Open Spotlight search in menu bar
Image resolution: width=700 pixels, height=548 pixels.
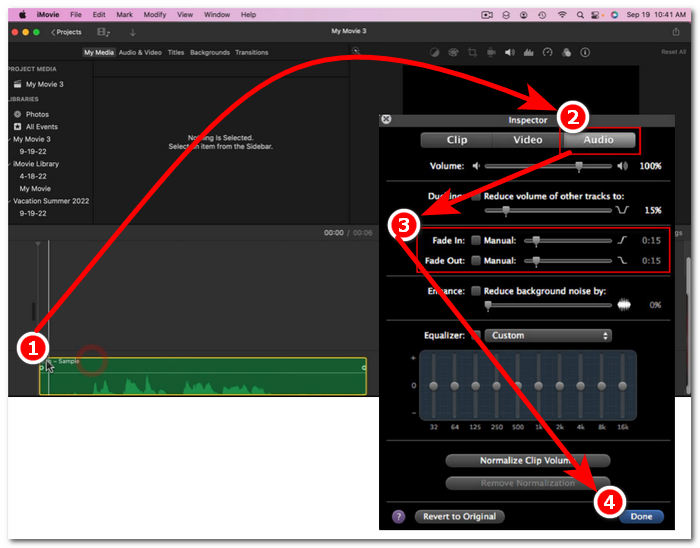pyautogui.click(x=580, y=15)
